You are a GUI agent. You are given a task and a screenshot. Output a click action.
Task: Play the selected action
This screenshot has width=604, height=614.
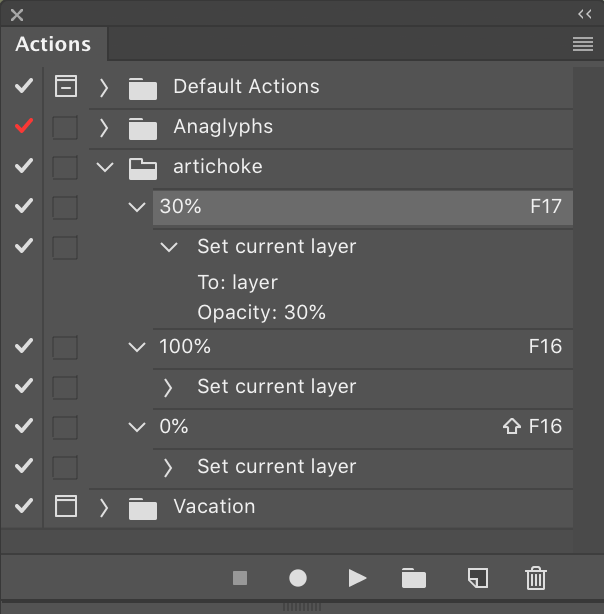click(357, 578)
